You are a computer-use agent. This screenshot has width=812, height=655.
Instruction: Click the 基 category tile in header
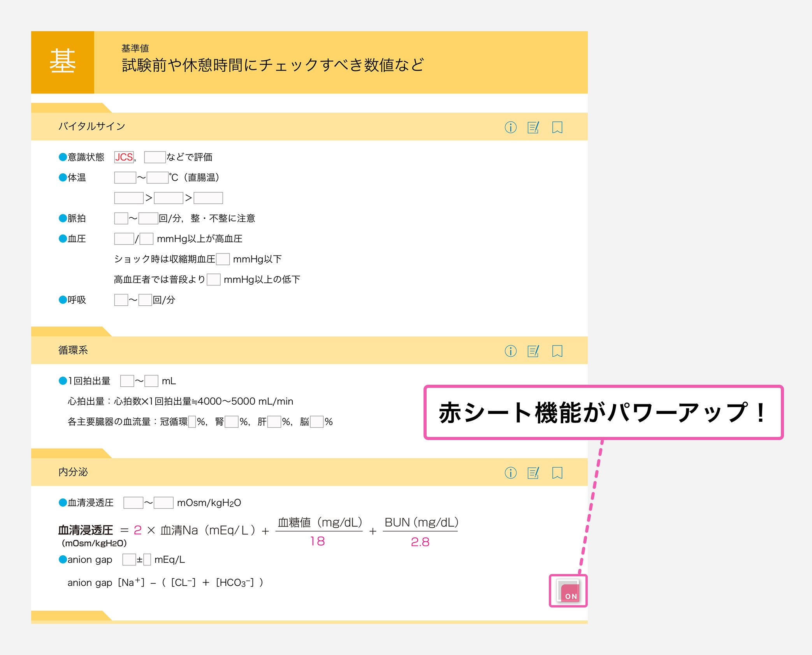(x=63, y=62)
